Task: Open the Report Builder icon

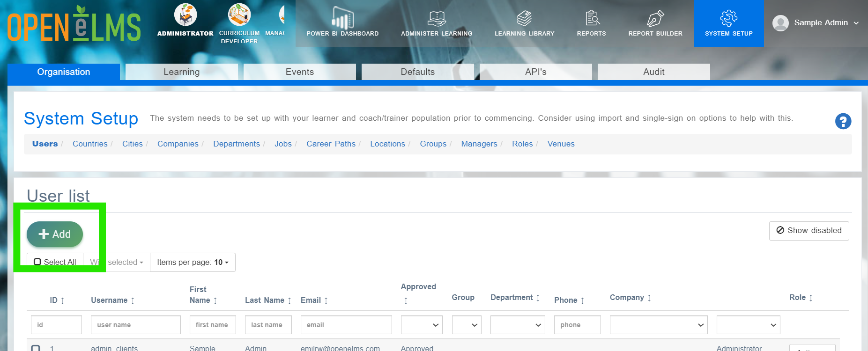Action: (655, 18)
